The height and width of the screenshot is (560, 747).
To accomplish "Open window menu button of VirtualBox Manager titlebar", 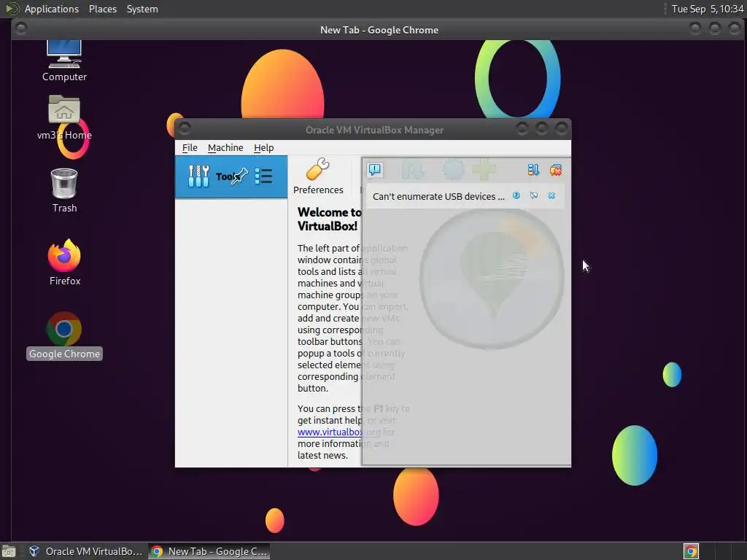I will (185, 128).
